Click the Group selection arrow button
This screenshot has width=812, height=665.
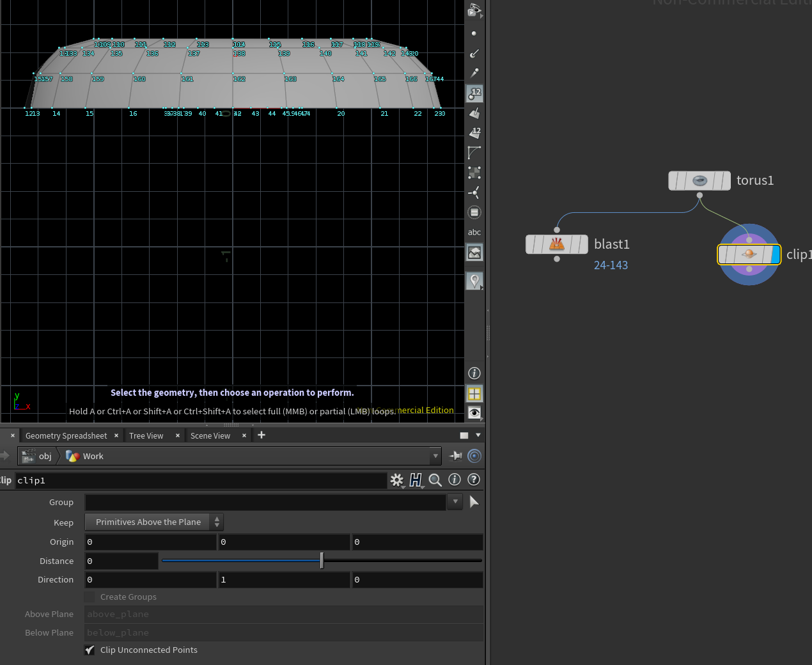pos(474,502)
